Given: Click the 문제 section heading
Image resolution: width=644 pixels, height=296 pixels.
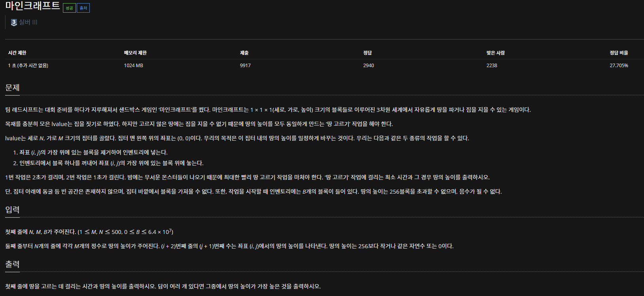Looking at the screenshot, I should click(12, 88).
